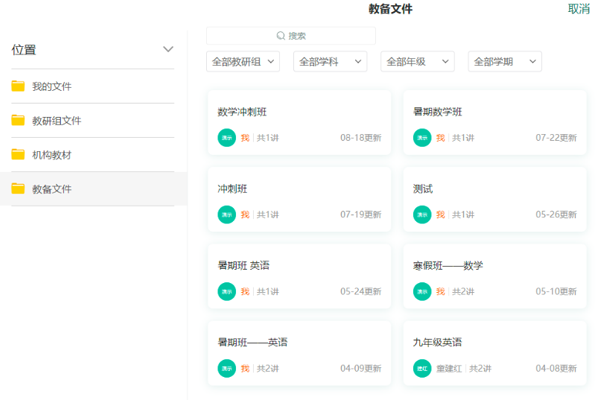Click green avatar on 九年级英语 card
600x400 pixels.
coord(422,368)
